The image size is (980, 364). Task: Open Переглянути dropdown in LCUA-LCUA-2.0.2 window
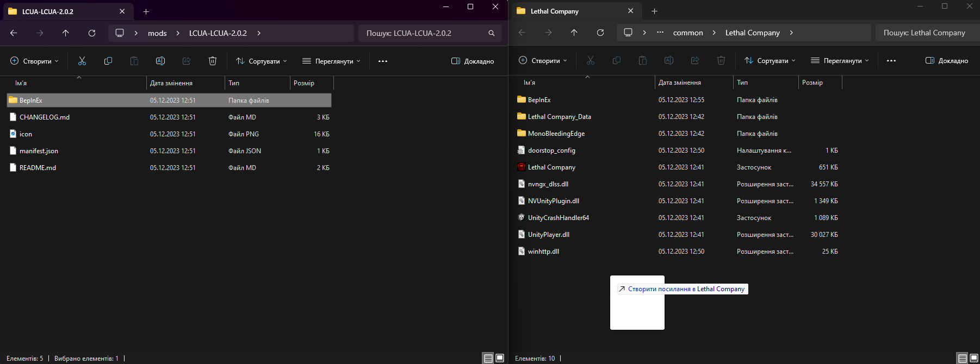pyautogui.click(x=331, y=61)
